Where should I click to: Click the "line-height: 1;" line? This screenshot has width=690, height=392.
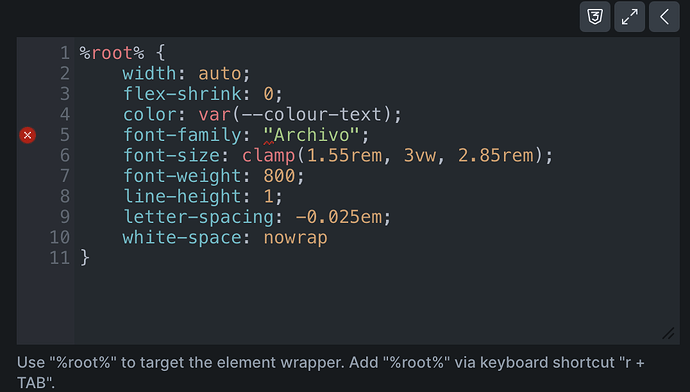[x=202, y=196]
